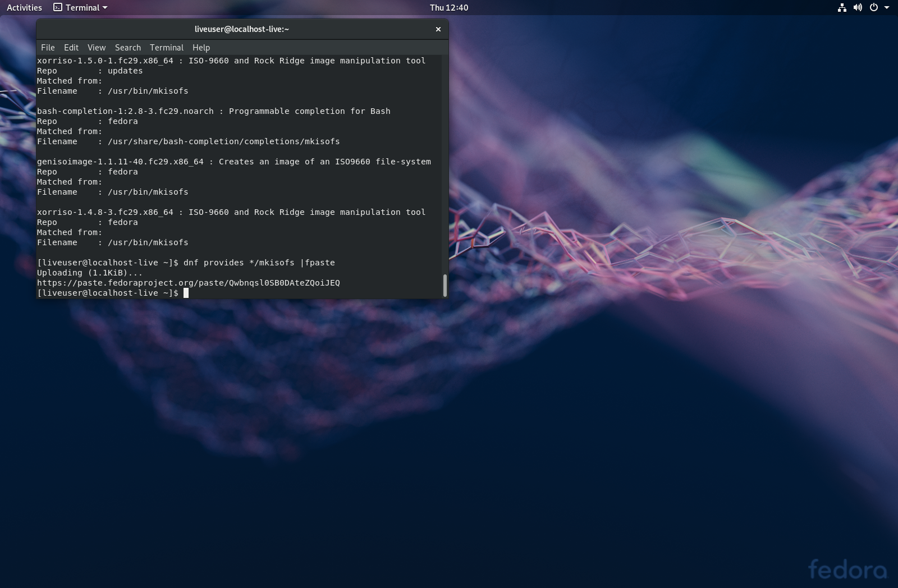
Task: Click the /usr/share/bash-completion/completions/mkisofs filename line
Action: pyautogui.click(x=189, y=141)
